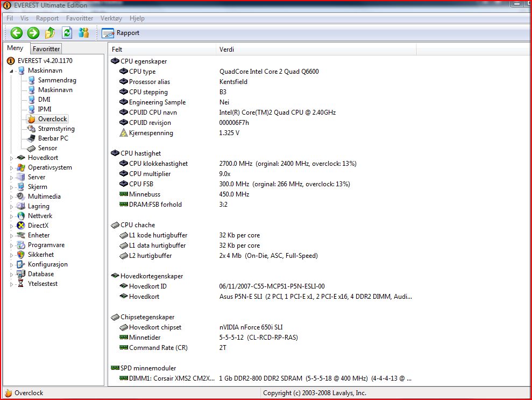This screenshot has height=400, width=532.
Task: Click the Minnebuss 450.0 MHz value
Action: click(x=234, y=194)
